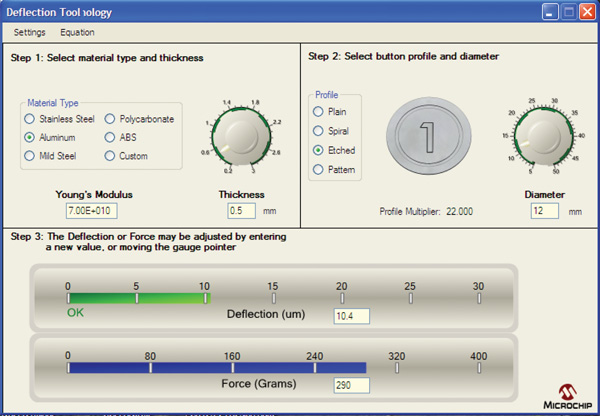Select ABS material radio button
Viewport: 600px width, 416px height.
coord(110,137)
